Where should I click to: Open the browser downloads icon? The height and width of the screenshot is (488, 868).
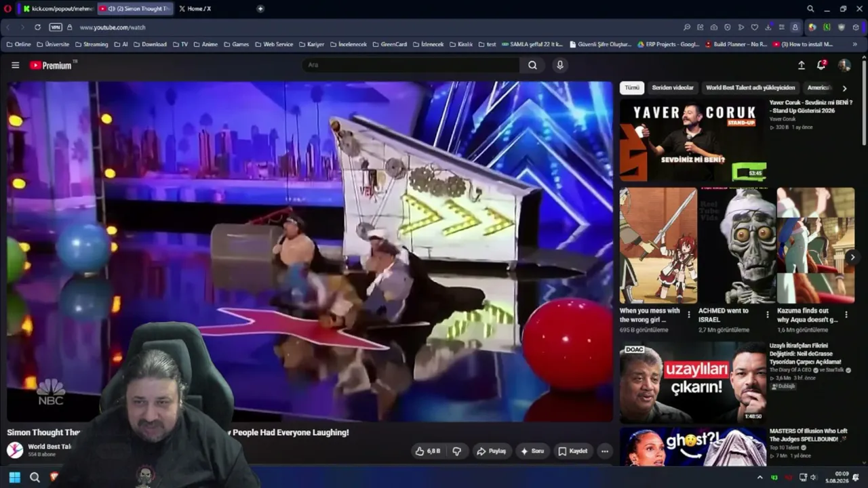[768, 27]
